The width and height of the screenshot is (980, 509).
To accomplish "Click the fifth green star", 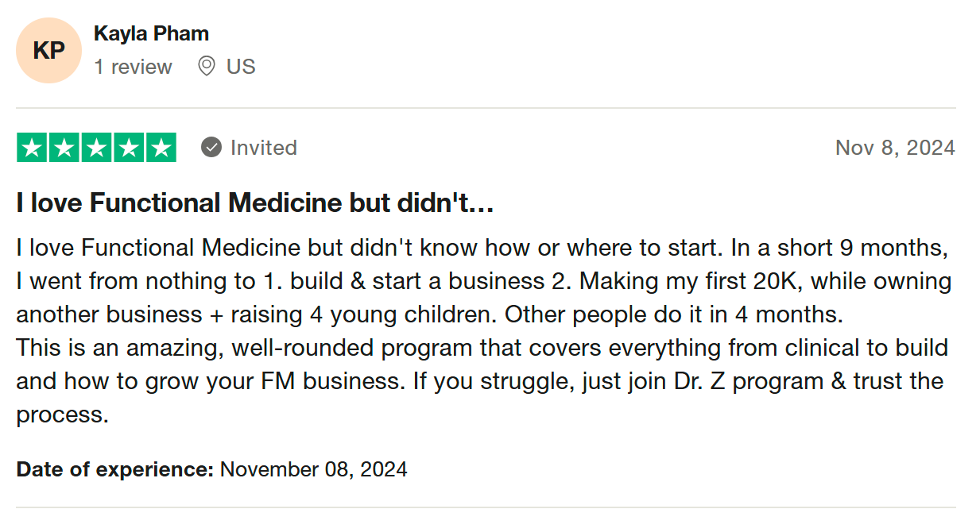I will [161, 148].
